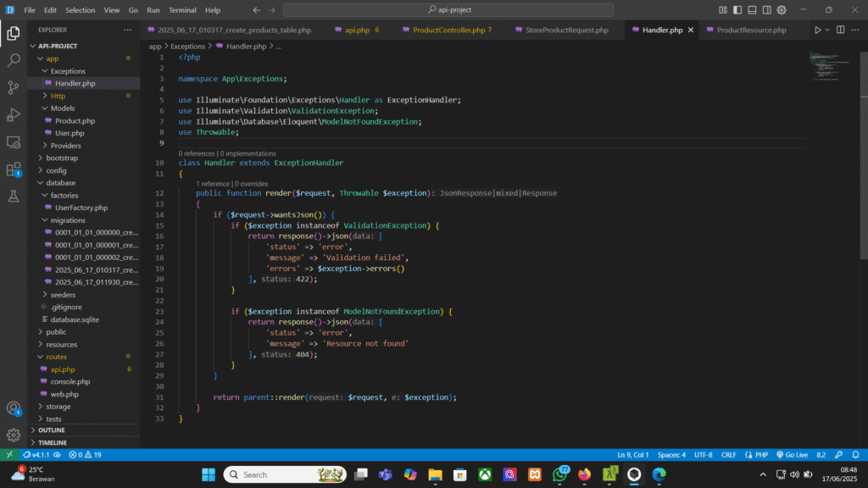Screen dimensions: 868x488
Task: Open the Search view in activity bar
Action: [x=14, y=61]
